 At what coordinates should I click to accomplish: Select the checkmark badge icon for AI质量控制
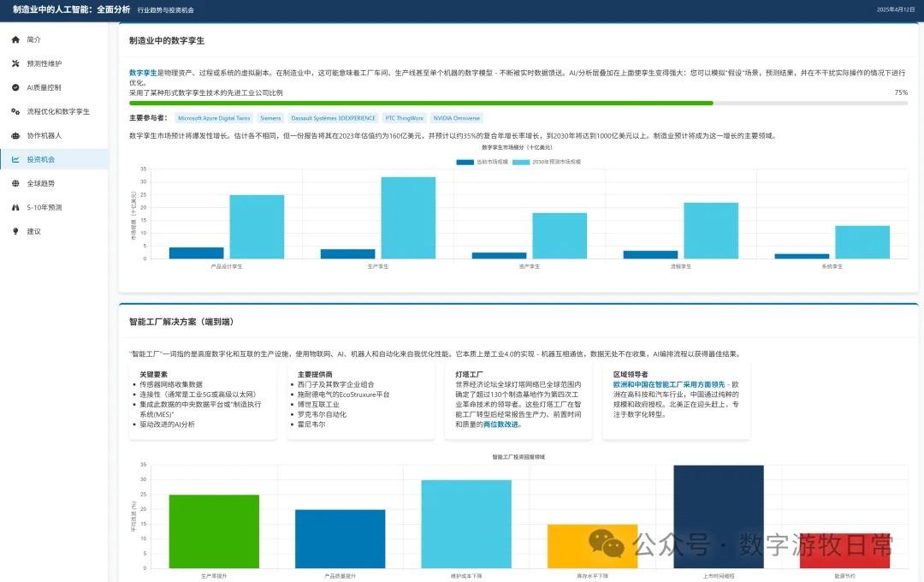pos(15,88)
